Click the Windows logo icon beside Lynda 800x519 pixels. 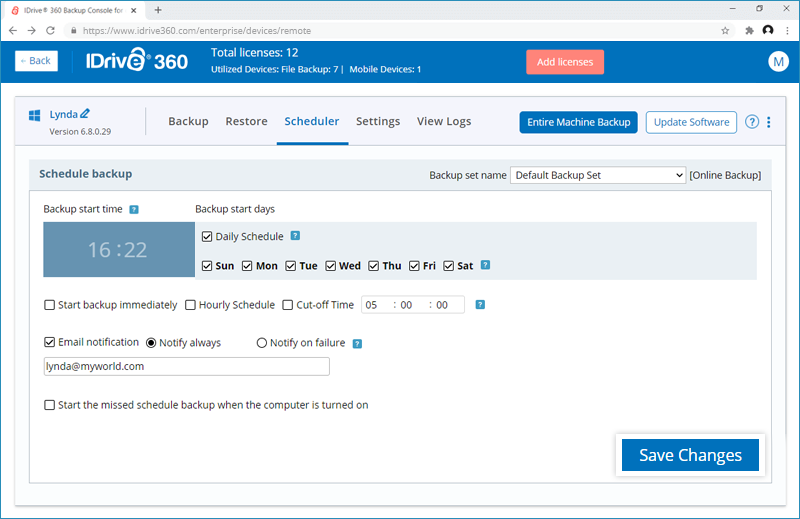point(34,115)
